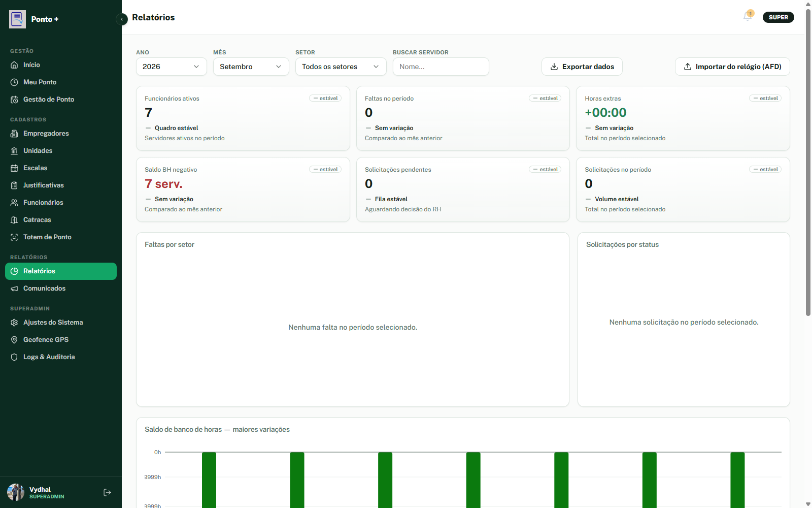Go to Unidades page

point(61,151)
